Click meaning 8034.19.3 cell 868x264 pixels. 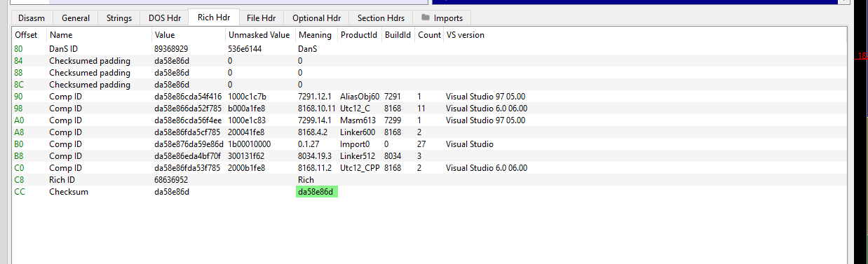pyautogui.click(x=315, y=156)
